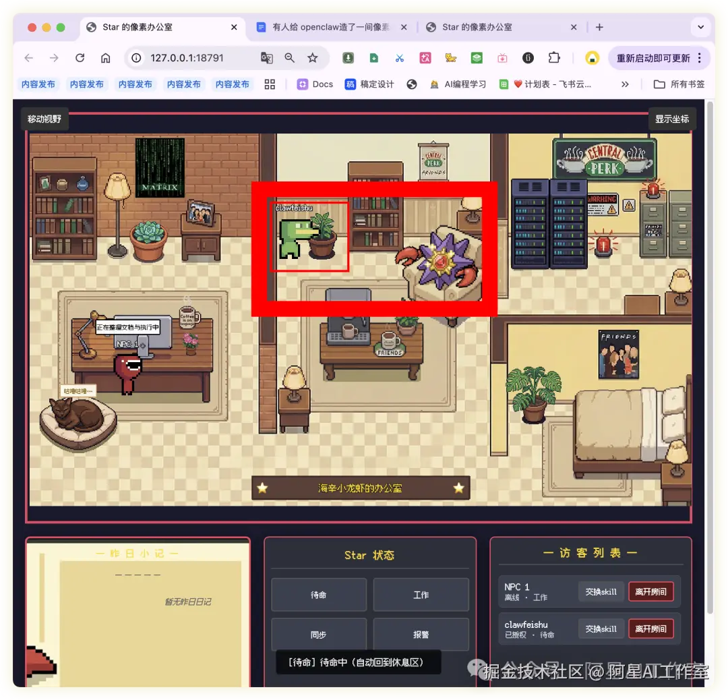Open the 计划表 - 飞书云 bookmark
This screenshot has height=700, width=728.
click(x=545, y=84)
